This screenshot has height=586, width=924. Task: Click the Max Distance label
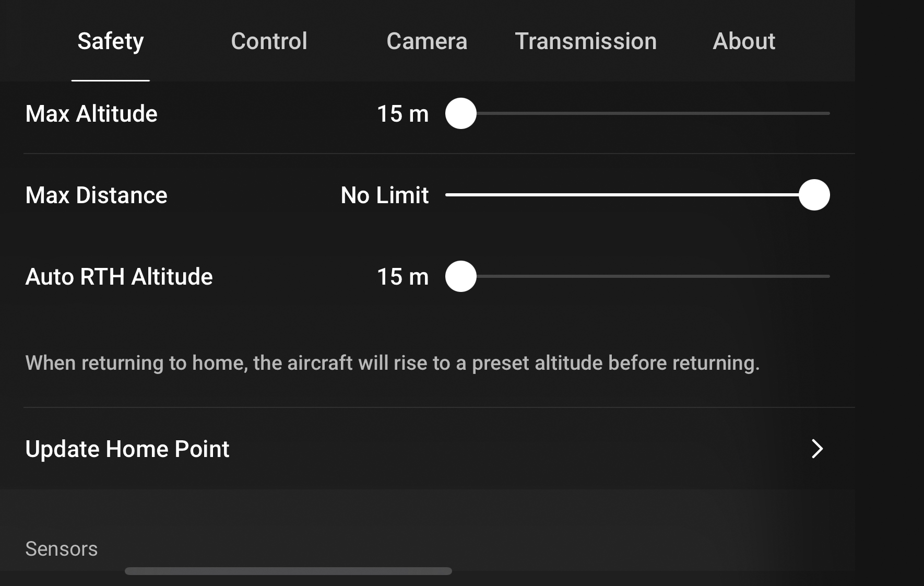click(x=97, y=195)
